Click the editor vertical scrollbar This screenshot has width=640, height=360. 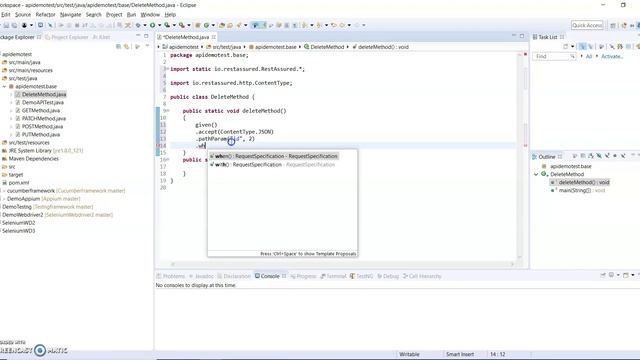pos(520,155)
